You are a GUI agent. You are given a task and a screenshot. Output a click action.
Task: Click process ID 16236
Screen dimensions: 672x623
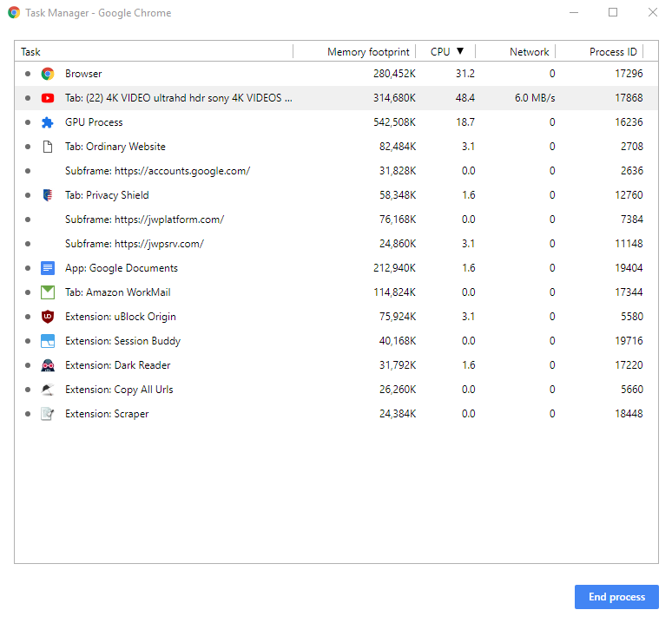click(629, 122)
